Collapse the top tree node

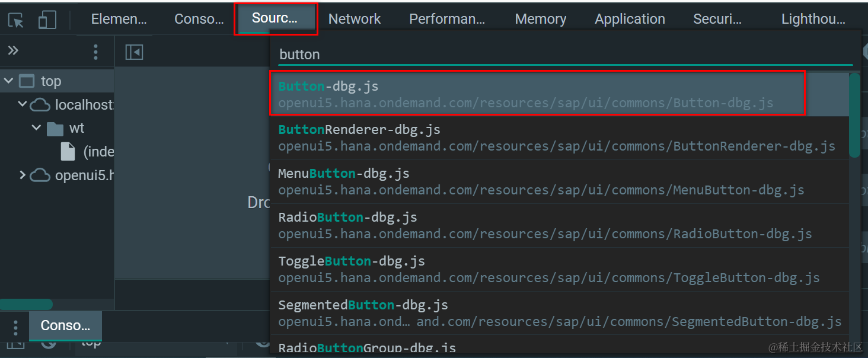tap(8, 81)
